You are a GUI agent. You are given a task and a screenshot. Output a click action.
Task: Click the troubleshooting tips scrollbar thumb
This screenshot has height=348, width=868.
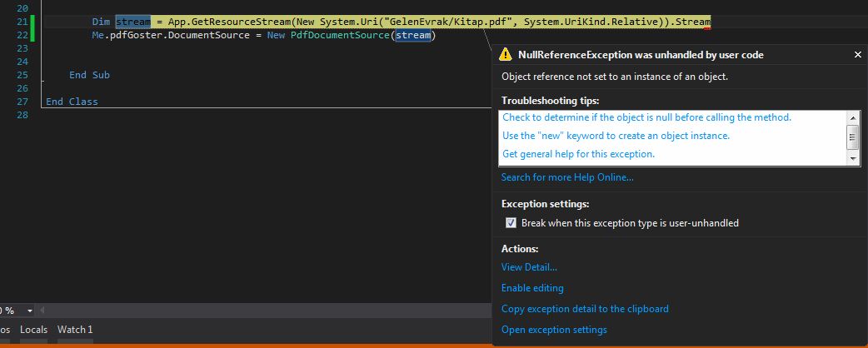[853, 137]
